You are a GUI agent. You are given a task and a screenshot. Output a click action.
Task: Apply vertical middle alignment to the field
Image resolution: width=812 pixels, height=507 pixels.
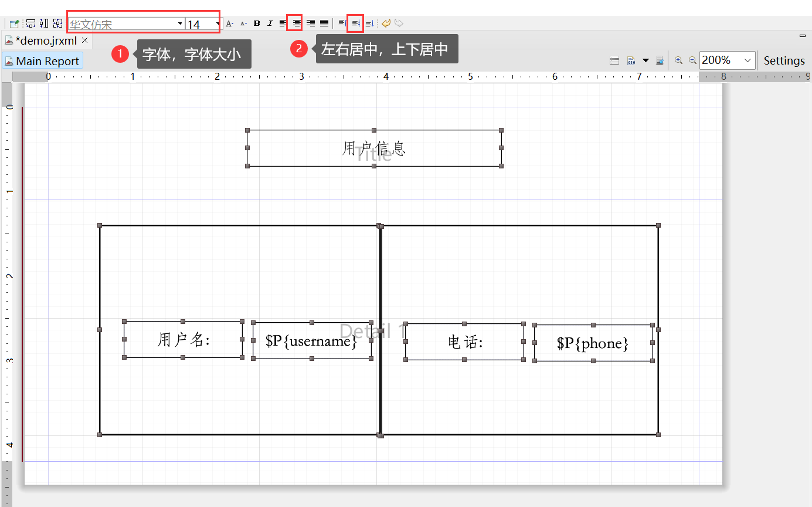(x=356, y=23)
